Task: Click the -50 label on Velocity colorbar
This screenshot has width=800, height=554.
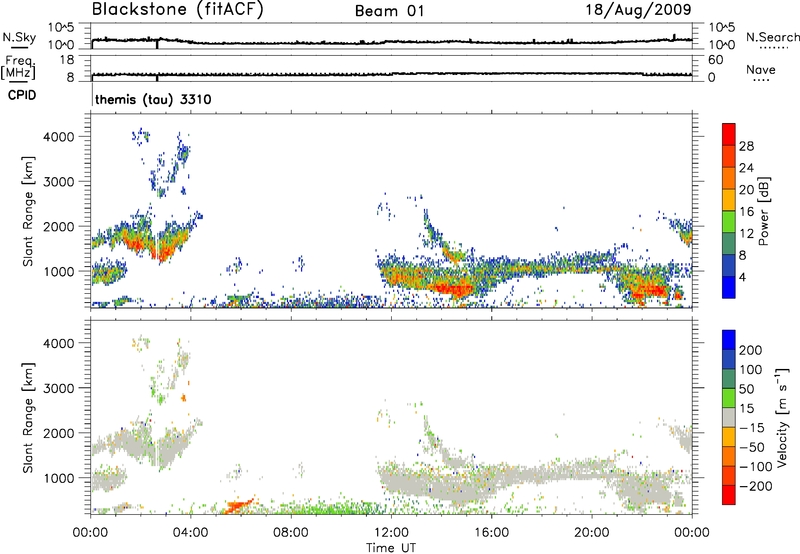Action: (752, 447)
